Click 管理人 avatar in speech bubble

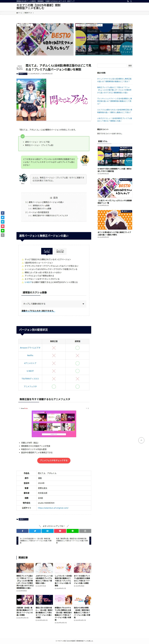coord(23,178)
